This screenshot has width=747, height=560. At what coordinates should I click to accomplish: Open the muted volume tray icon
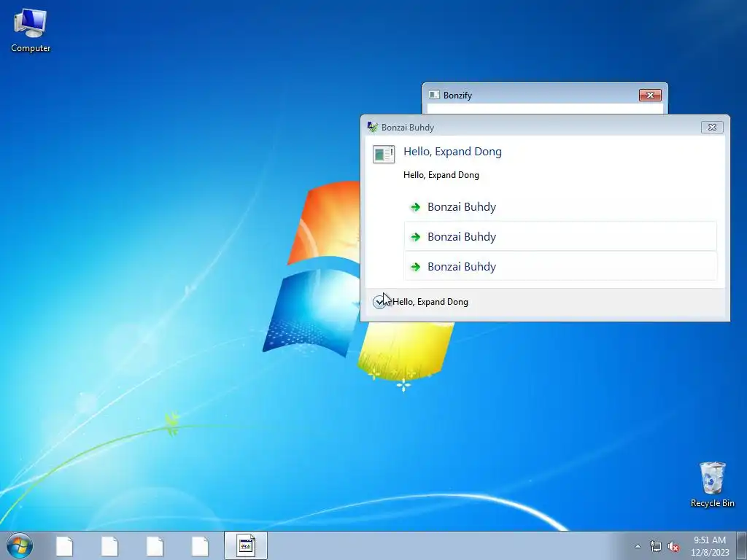(673, 547)
